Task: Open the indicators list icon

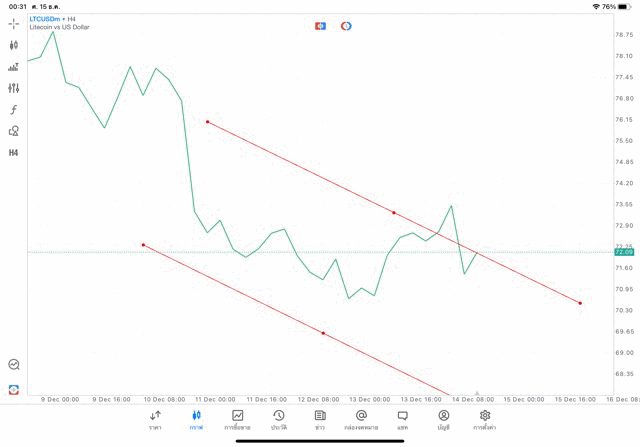Action: [x=14, y=67]
